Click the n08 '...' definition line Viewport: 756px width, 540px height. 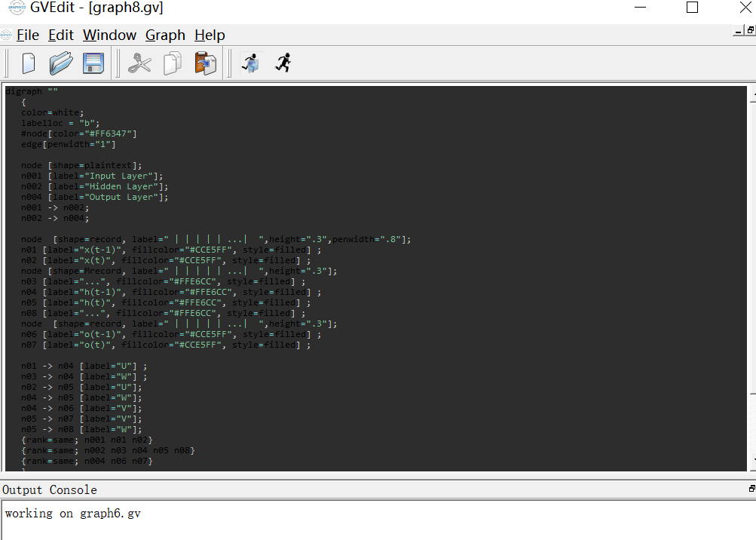(x=164, y=314)
